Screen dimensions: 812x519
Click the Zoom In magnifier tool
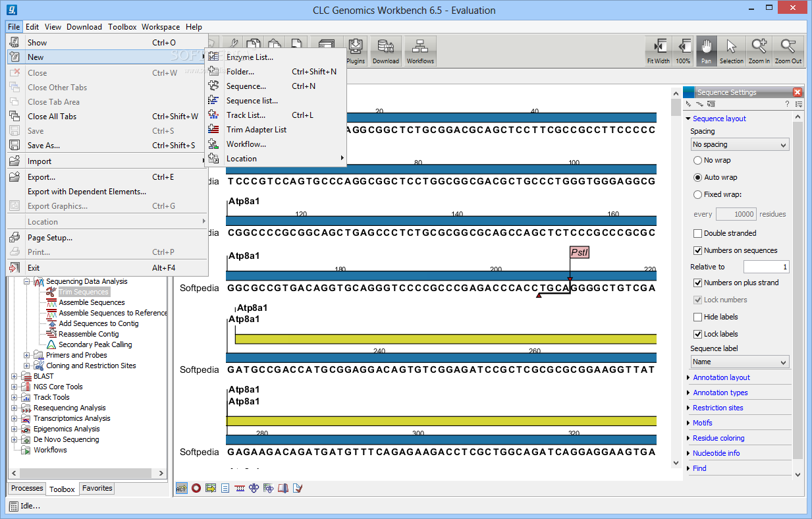coord(759,51)
